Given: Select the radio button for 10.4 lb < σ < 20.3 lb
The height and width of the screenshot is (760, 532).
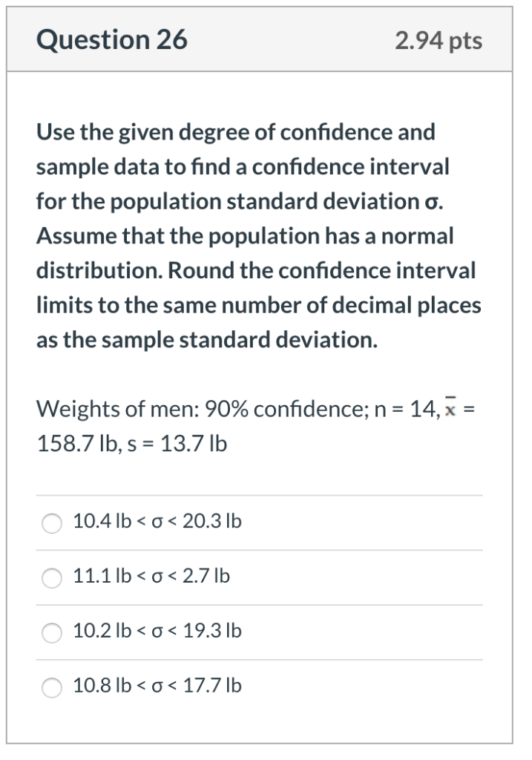Looking at the screenshot, I should 50,523.
